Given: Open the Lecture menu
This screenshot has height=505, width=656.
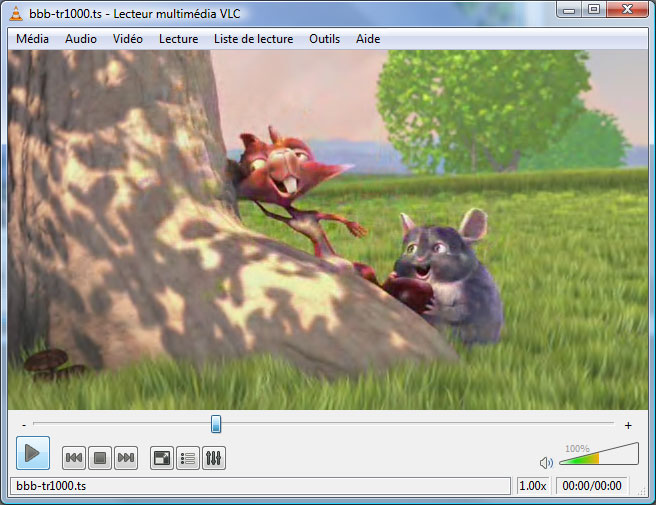Looking at the screenshot, I should coord(178,39).
